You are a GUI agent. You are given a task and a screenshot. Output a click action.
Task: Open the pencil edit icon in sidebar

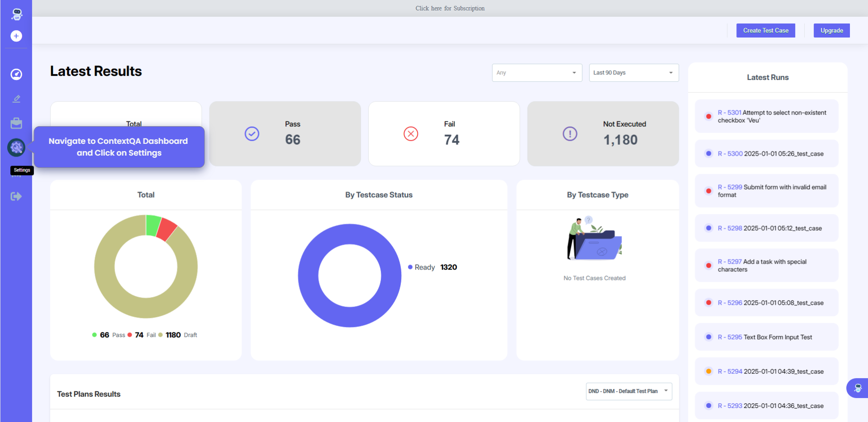(x=16, y=99)
